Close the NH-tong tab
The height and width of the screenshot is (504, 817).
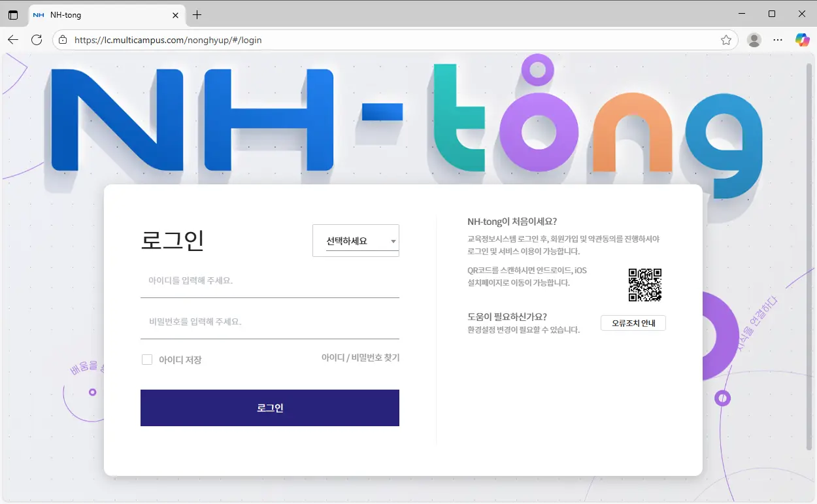(x=175, y=14)
